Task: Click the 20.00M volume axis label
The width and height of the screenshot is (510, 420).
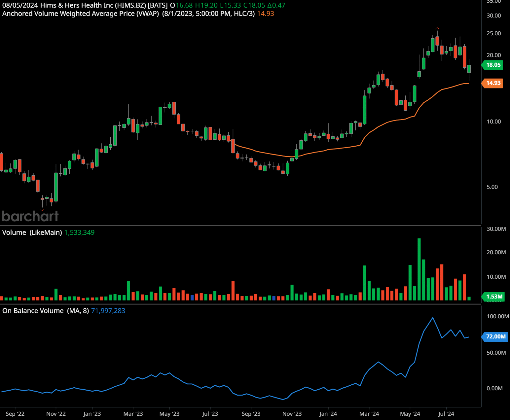Action: 496,252
